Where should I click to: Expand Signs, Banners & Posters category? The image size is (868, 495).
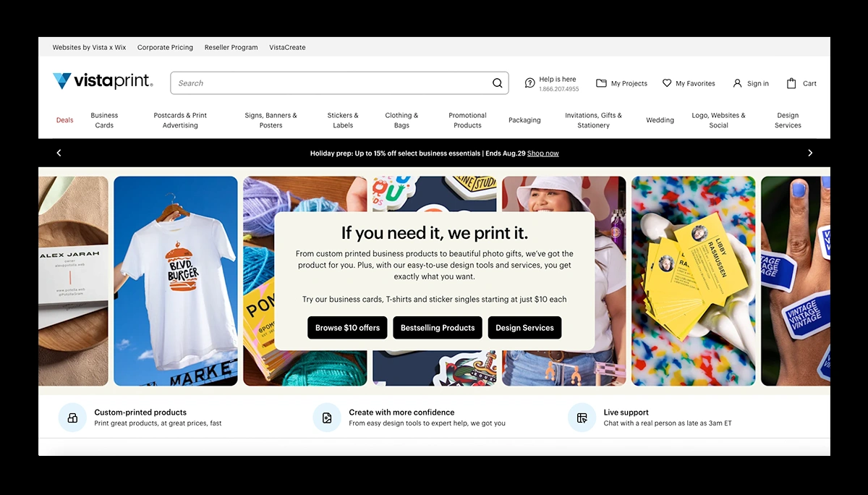click(x=271, y=120)
